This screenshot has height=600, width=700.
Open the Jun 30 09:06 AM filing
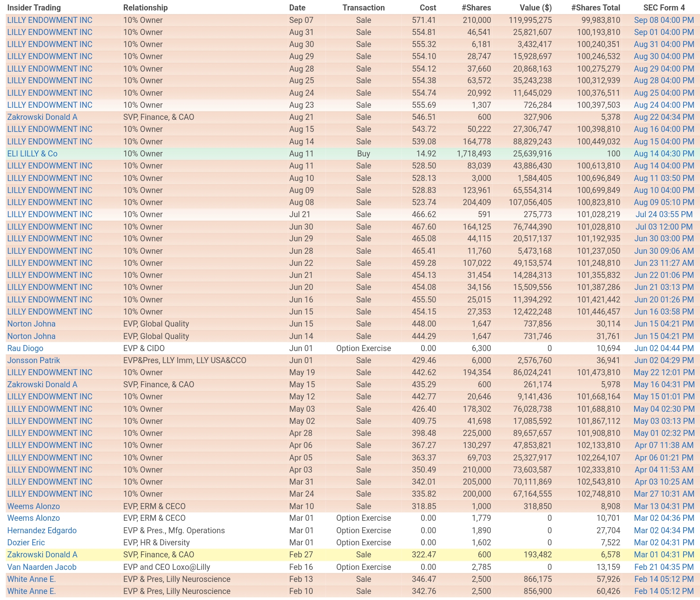(664, 251)
